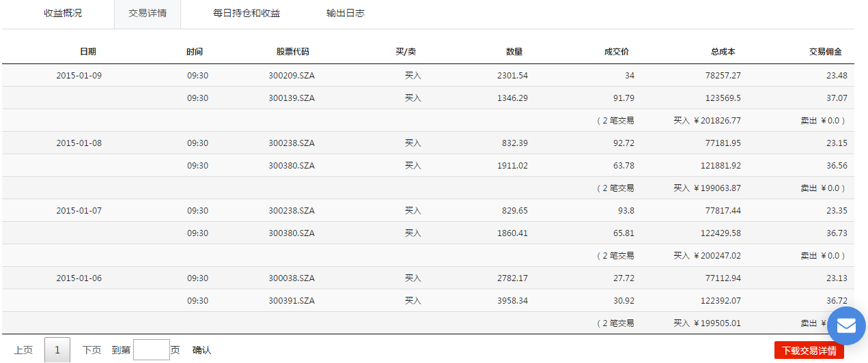Click the 日期 column header
868x363 pixels.
pyautogui.click(x=88, y=52)
